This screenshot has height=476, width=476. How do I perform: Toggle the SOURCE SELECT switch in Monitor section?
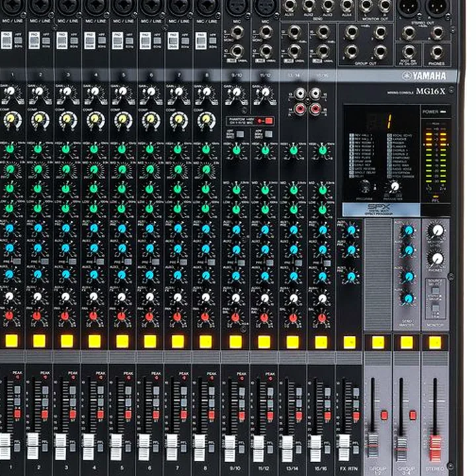click(435, 290)
